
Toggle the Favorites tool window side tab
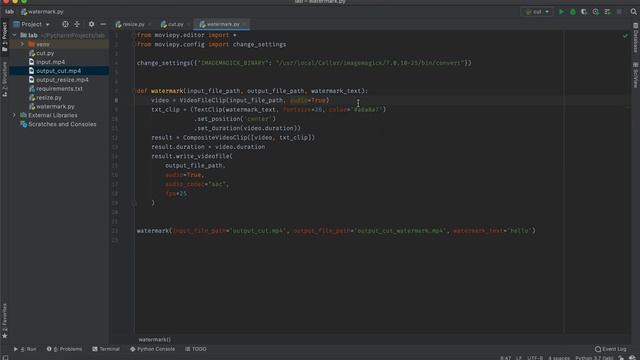(4, 321)
